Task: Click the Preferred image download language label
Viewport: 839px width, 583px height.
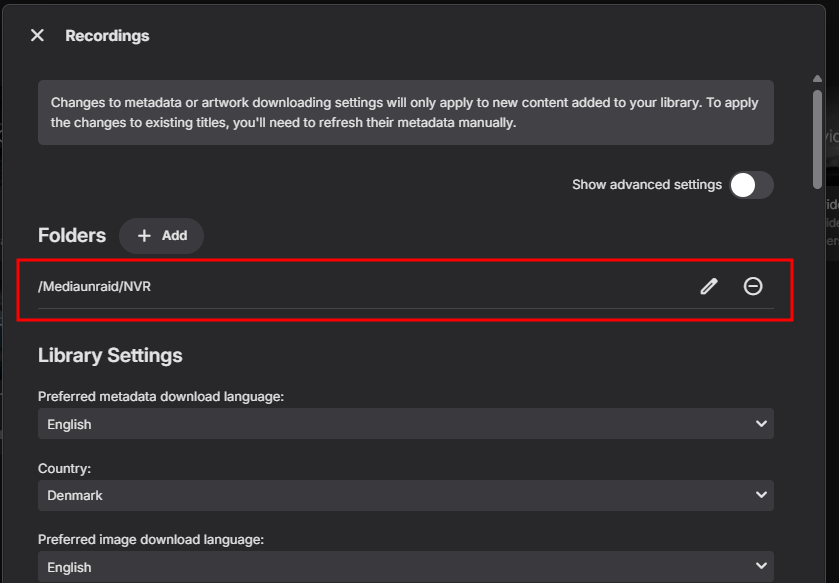Action: (x=150, y=540)
